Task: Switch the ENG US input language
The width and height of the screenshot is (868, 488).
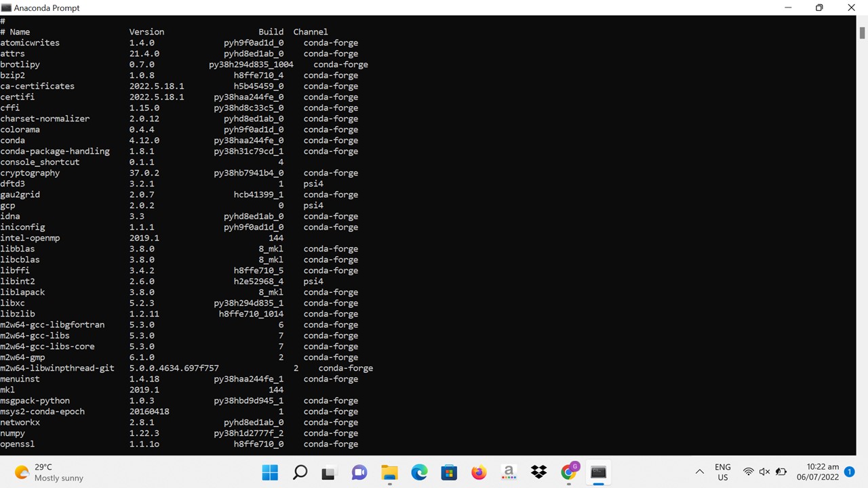Action: [x=723, y=472]
